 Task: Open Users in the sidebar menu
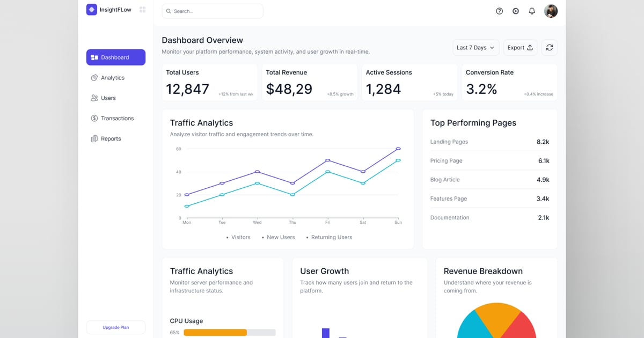[108, 98]
